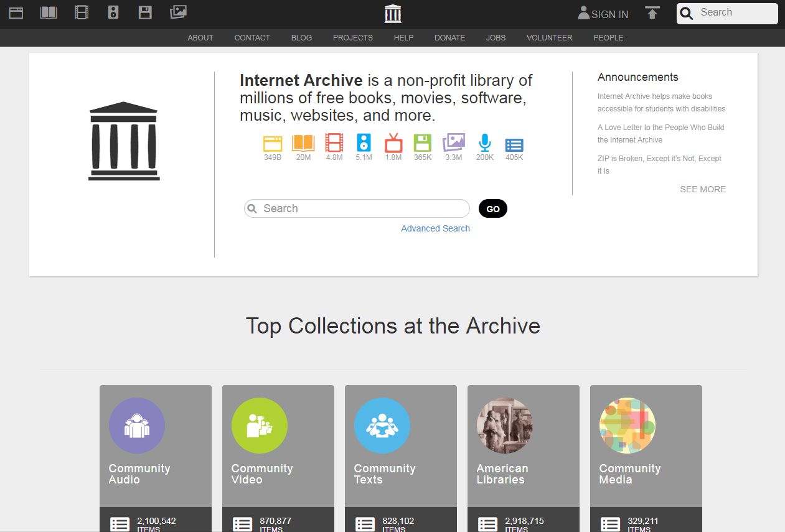The image size is (785, 532).
Task: Open announcement about students with disabilities
Action: point(661,103)
